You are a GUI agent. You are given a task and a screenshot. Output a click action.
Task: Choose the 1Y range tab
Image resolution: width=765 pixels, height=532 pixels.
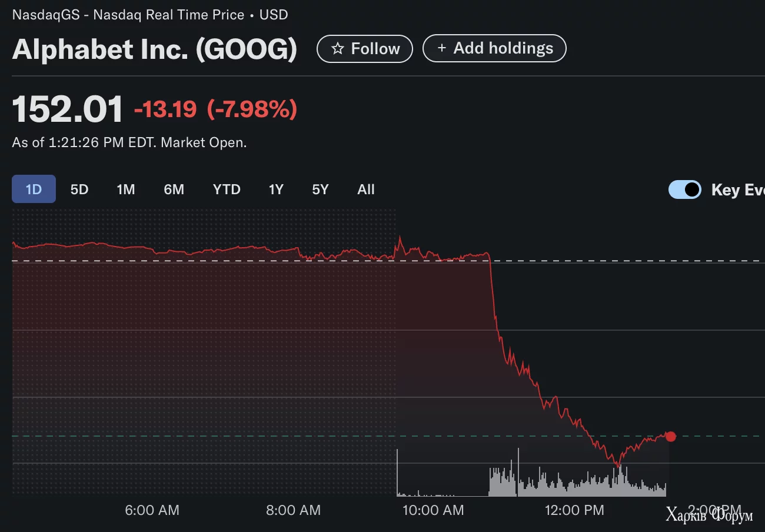[276, 189]
